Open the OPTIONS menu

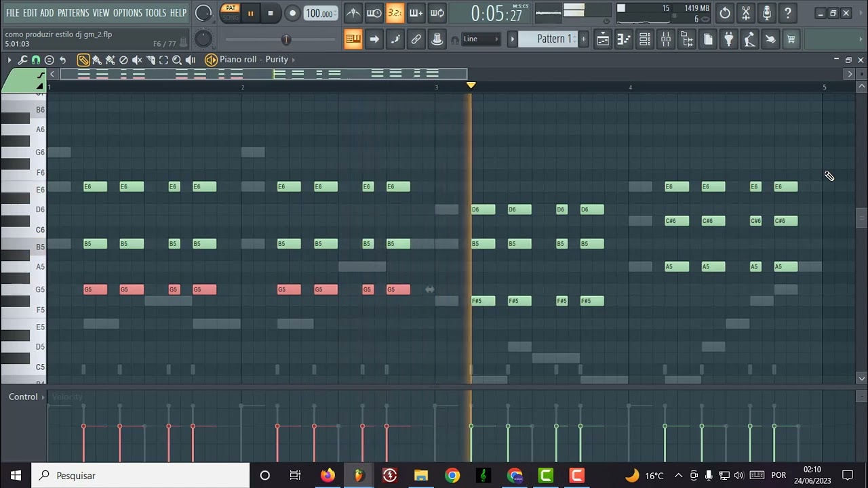(x=127, y=13)
